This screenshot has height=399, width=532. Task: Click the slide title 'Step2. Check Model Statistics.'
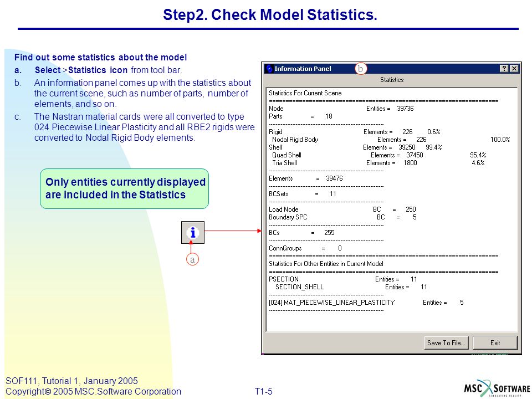(270, 15)
